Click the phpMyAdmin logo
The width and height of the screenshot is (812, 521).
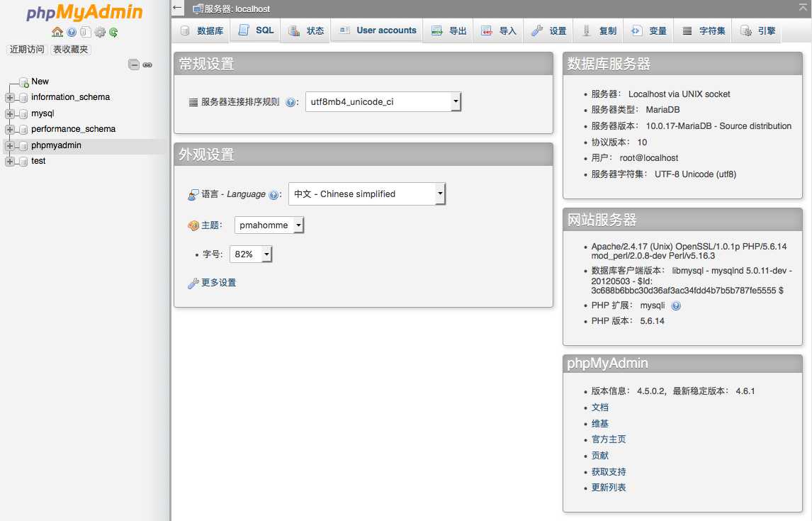click(x=84, y=13)
